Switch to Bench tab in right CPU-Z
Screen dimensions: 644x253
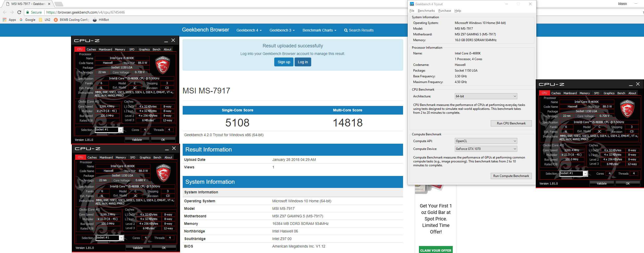(621, 93)
